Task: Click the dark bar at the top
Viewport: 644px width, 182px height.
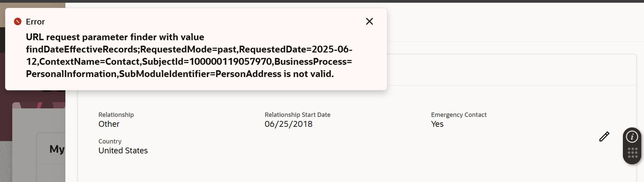Action: click(322, 1)
